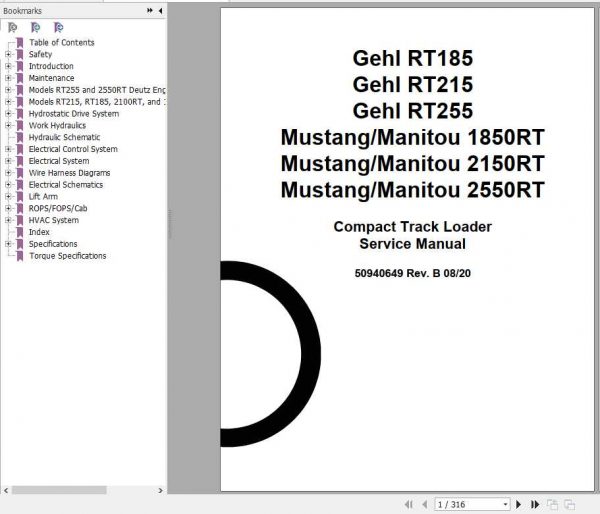Screen dimensions: 600x514
Task: Click the next view icon in the status bar
Action: (x=570, y=504)
